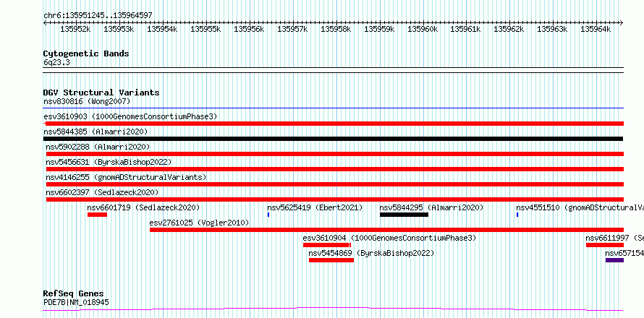Click the short red nsv6601719 bar

click(98, 215)
